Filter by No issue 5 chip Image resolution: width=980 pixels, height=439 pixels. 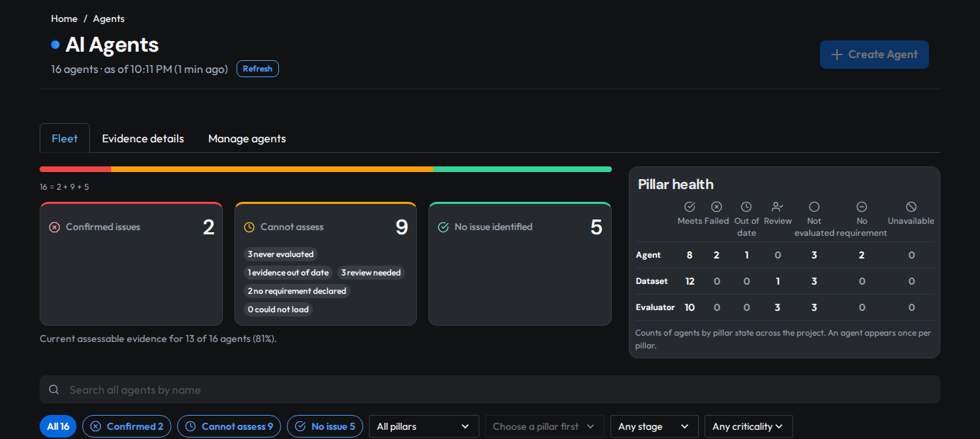coord(325,426)
